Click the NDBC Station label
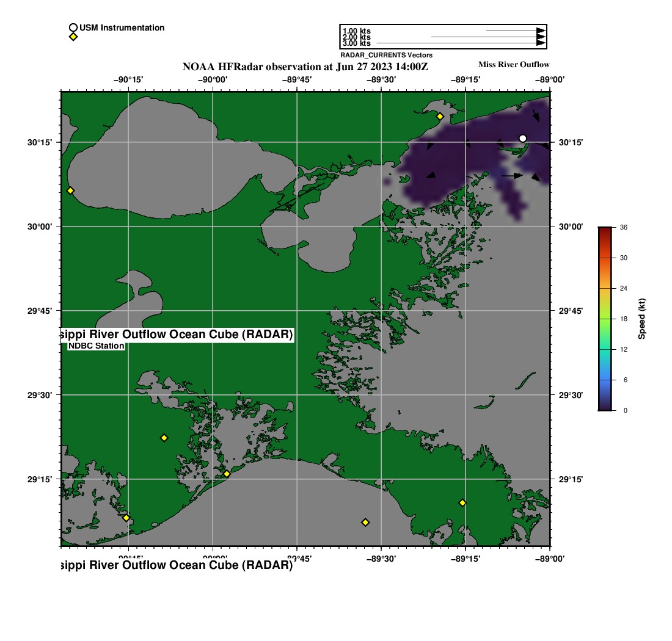Screen dimensions: 672x641 point(97,346)
